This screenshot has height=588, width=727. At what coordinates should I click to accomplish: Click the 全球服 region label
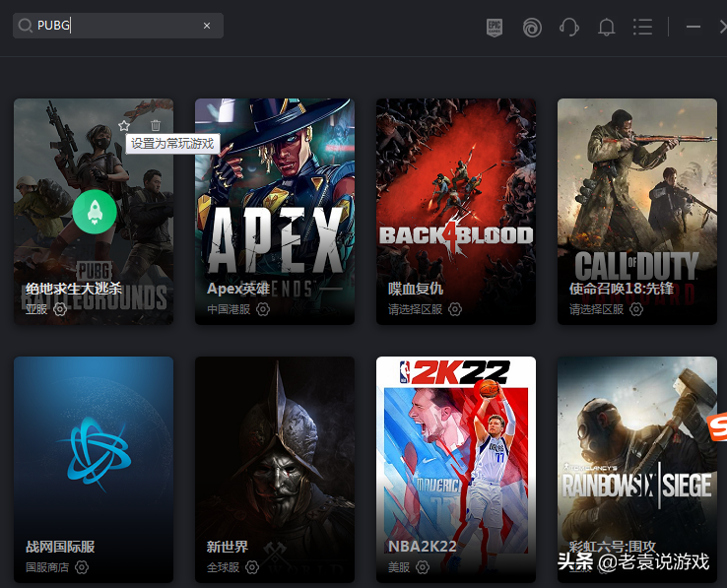(x=223, y=567)
